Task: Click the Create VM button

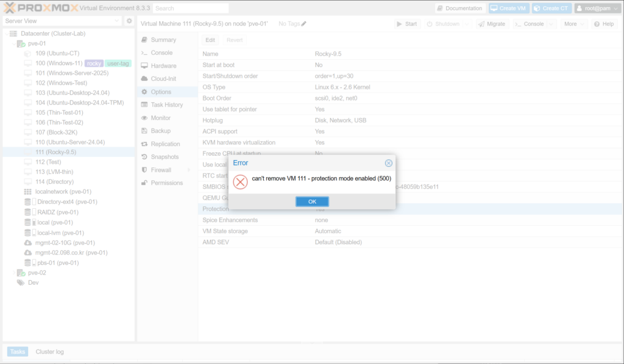Action: tap(508, 9)
